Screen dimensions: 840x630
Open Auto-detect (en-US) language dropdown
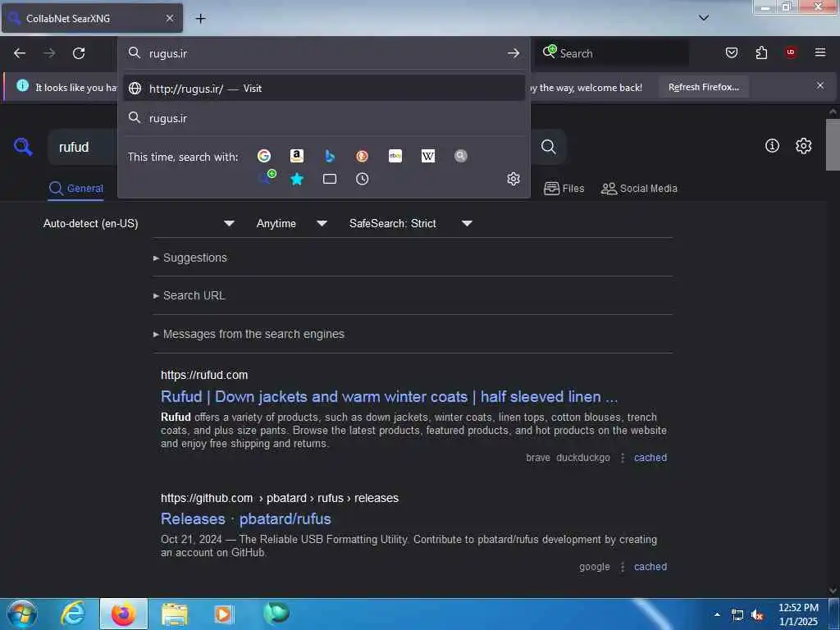point(139,223)
